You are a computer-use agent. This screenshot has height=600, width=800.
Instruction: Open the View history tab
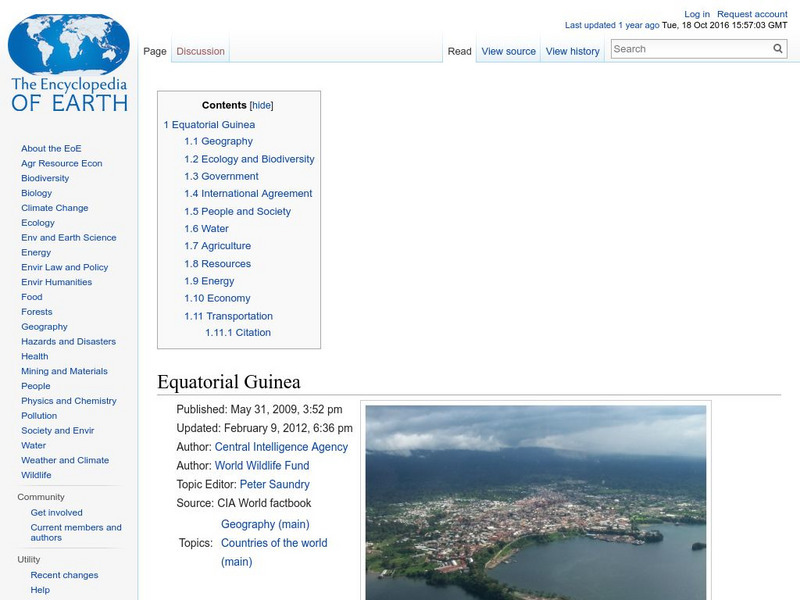[x=572, y=51]
